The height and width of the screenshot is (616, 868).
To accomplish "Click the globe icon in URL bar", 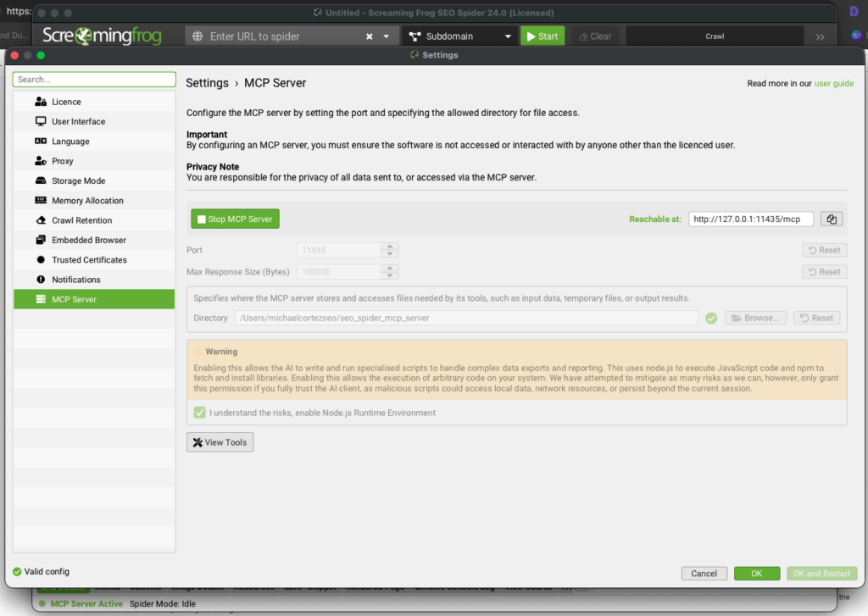I will click(x=197, y=36).
